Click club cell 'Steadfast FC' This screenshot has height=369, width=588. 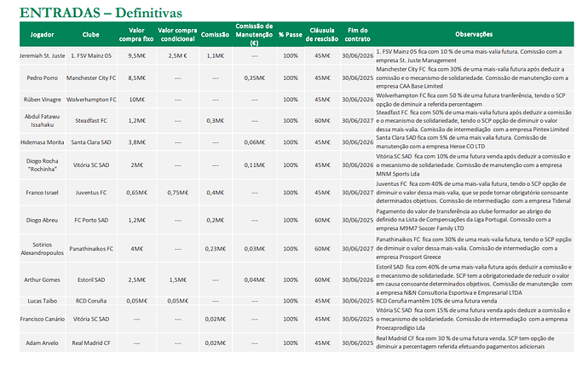coord(91,121)
